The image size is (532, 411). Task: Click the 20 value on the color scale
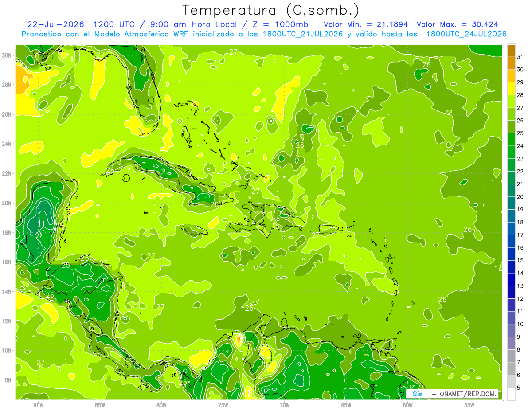coord(520,197)
